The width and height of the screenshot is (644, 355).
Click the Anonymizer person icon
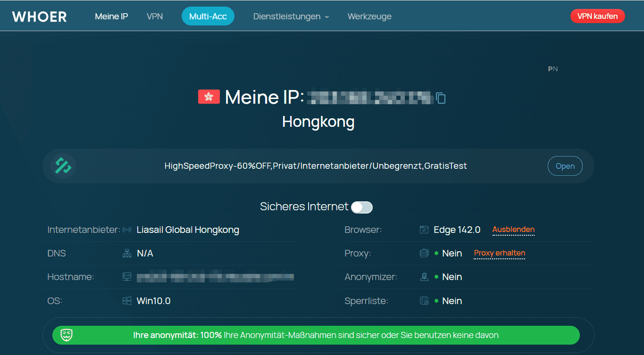424,277
